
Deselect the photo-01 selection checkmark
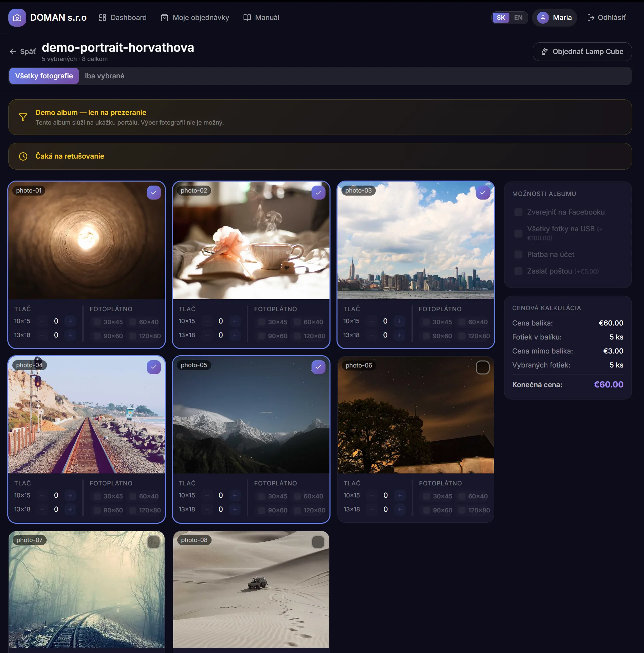(154, 193)
